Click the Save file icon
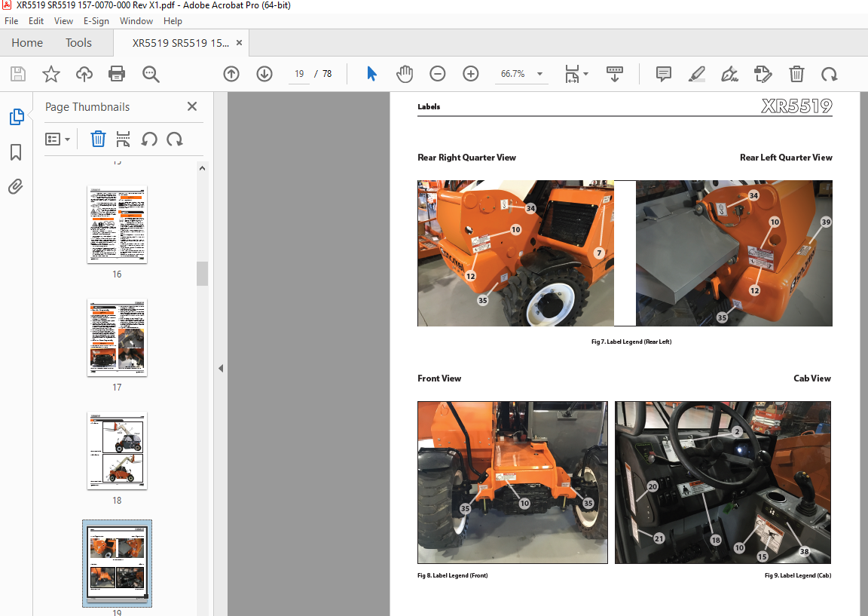This screenshot has height=616, width=868. coord(18,74)
